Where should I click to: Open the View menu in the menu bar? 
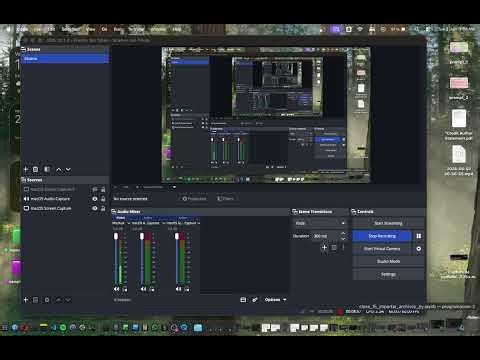point(90,29)
